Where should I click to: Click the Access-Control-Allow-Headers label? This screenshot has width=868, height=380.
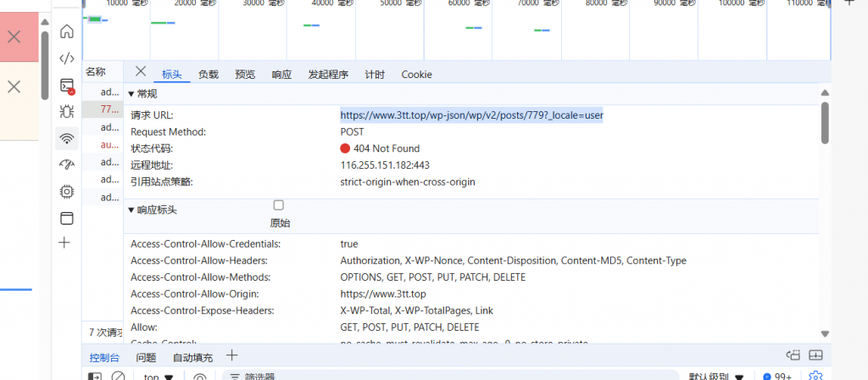tap(199, 260)
